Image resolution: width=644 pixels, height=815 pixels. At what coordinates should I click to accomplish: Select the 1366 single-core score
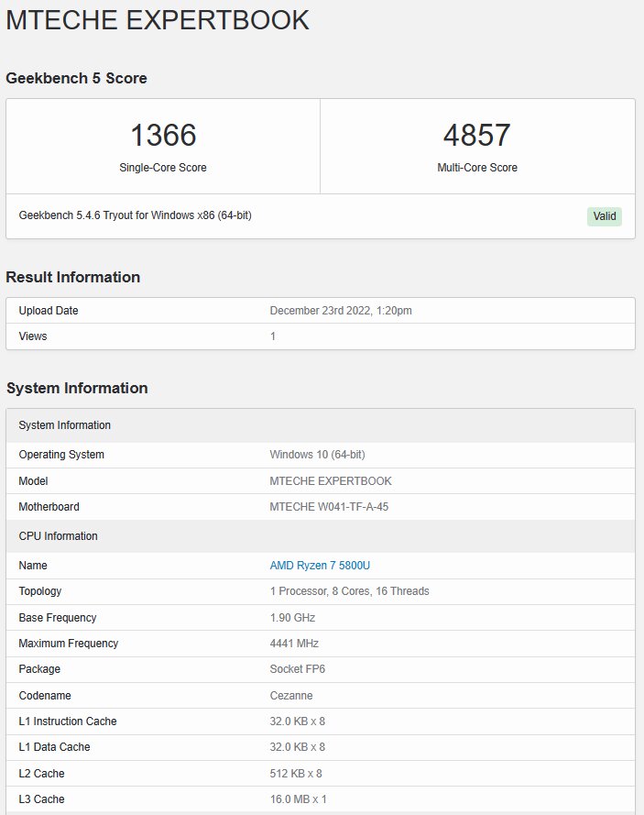click(x=163, y=135)
